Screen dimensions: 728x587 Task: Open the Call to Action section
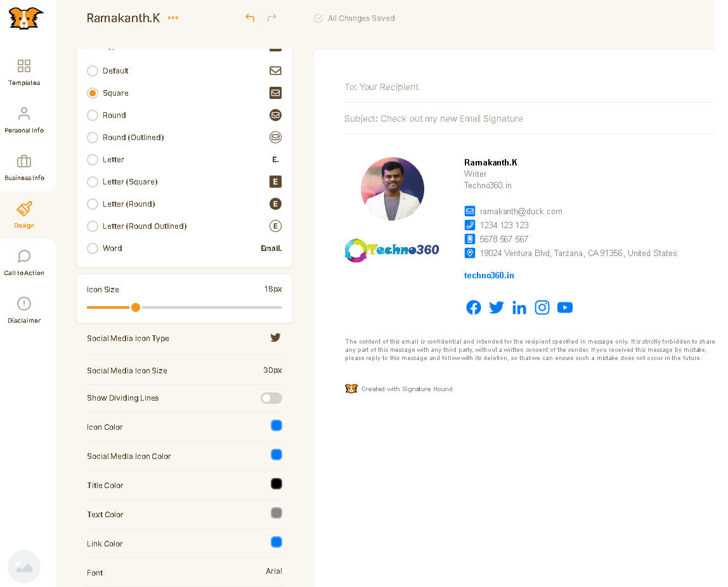[24, 262]
